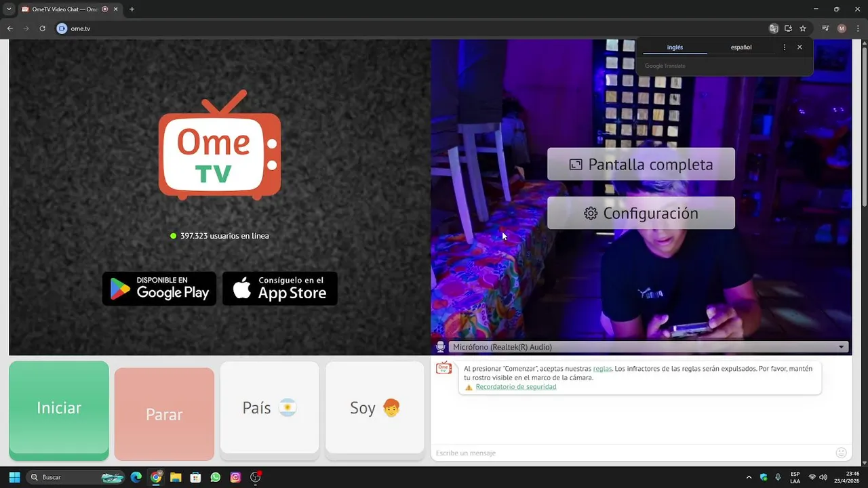Click the Wi-Fi network icon in tray

point(812,477)
